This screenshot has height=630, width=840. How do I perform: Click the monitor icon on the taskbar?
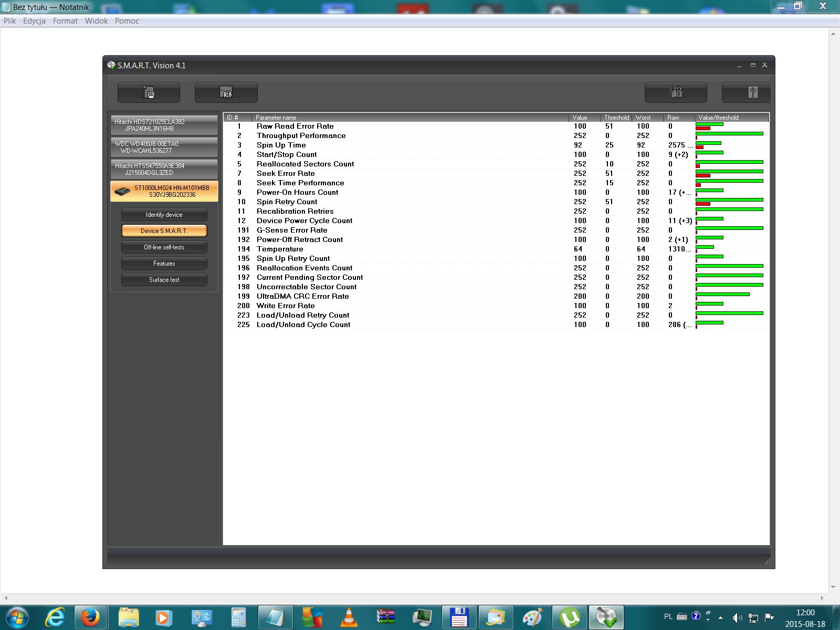tap(422, 617)
